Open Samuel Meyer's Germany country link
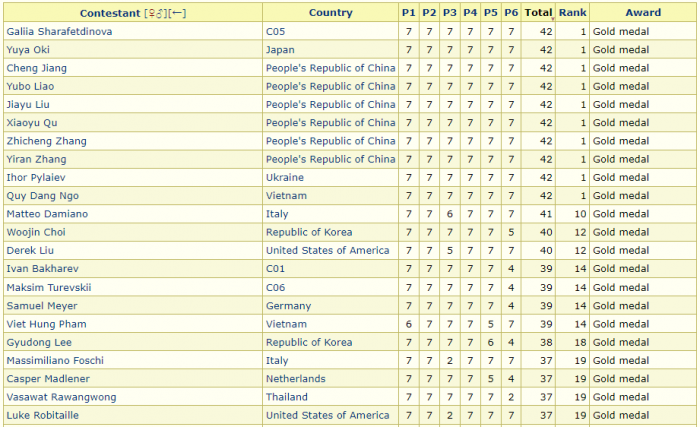The image size is (700, 427). 288,306
